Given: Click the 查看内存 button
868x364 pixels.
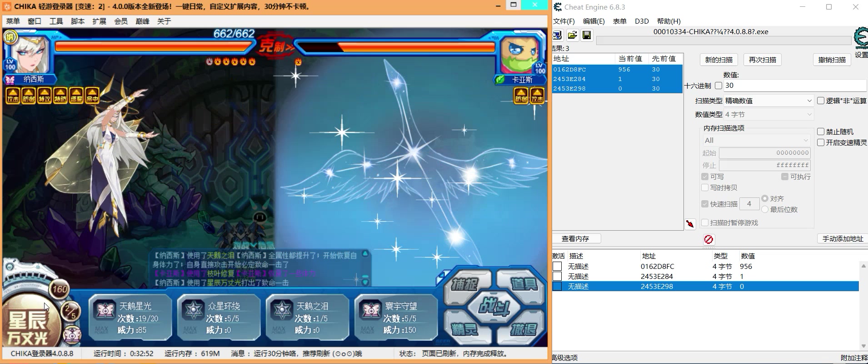Looking at the screenshot, I should coord(575,238).
